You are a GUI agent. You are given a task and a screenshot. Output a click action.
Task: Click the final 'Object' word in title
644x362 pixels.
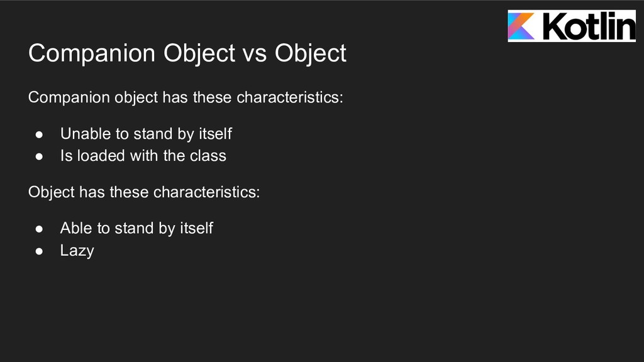311,53
